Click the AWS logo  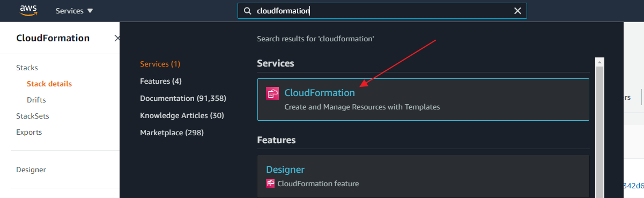tap(27, 10)
